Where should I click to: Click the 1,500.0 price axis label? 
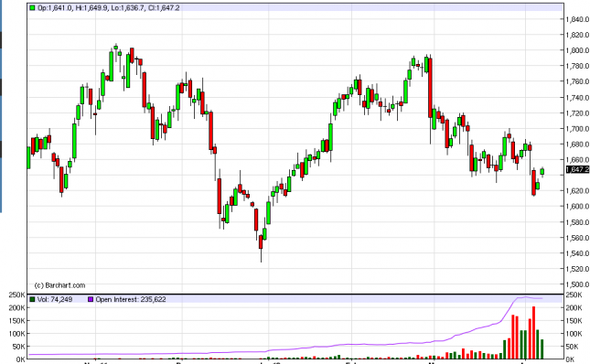coord(577,284)
